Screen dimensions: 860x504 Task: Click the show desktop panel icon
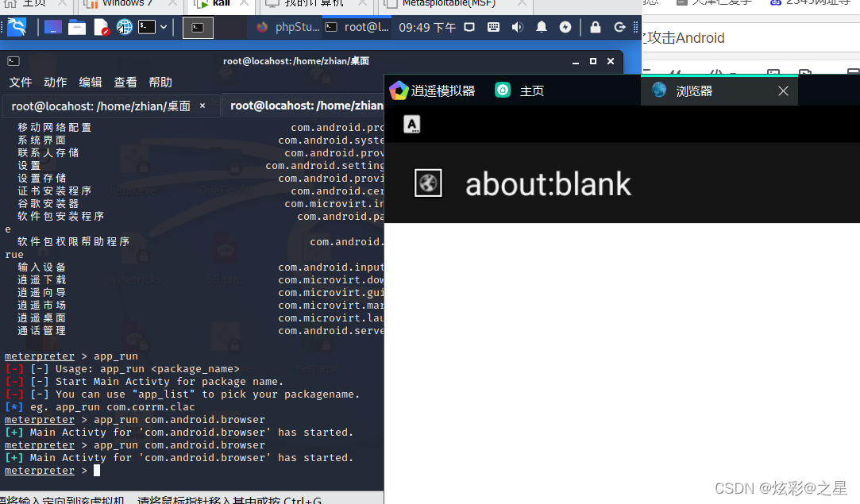click(52, 27)
